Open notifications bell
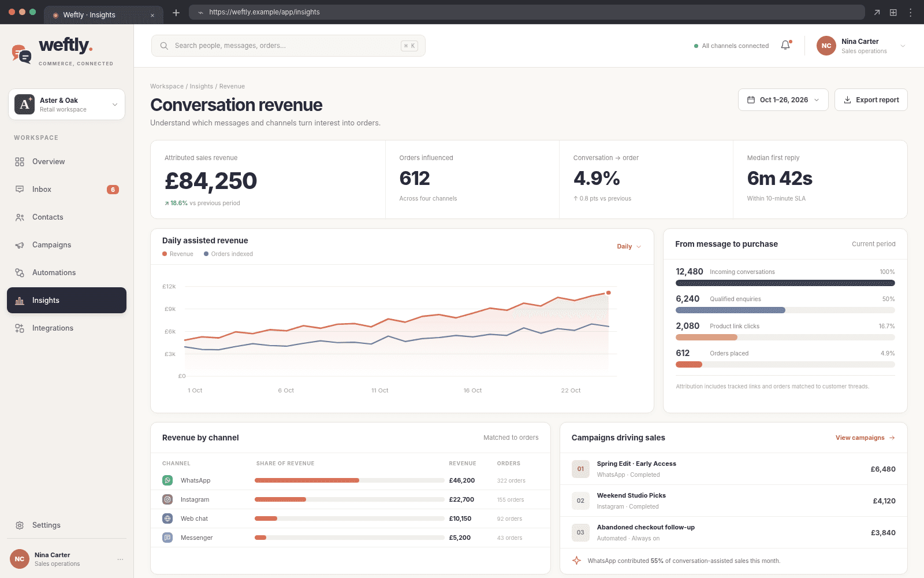 click(785, 45)
